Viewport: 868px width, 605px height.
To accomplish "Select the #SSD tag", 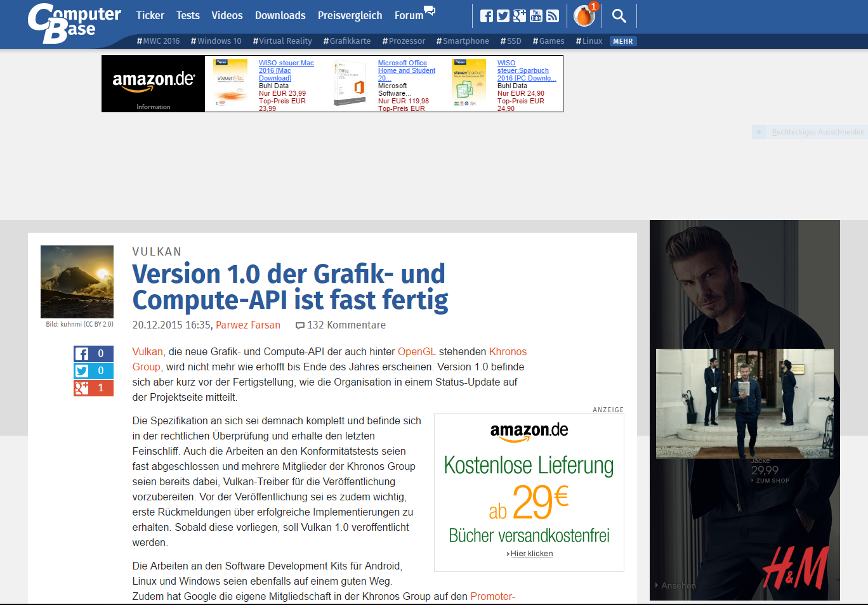I will pos(511,41).
